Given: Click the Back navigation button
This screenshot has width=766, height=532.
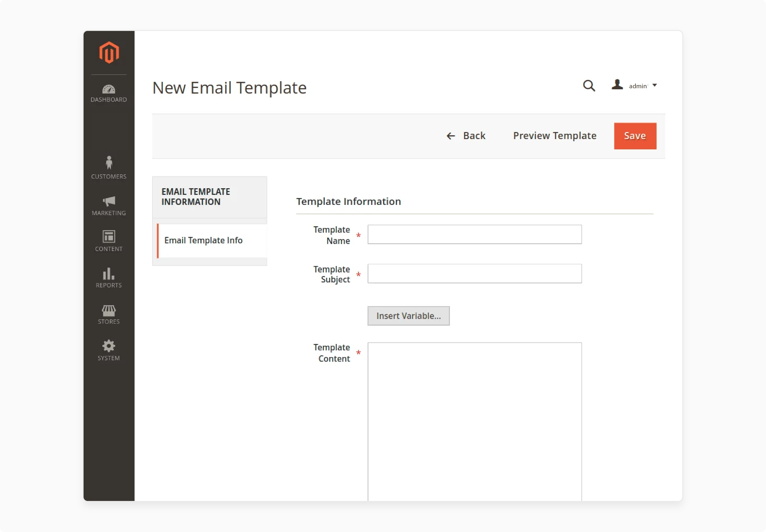Looking at the screenshot, I should point(466,136).
